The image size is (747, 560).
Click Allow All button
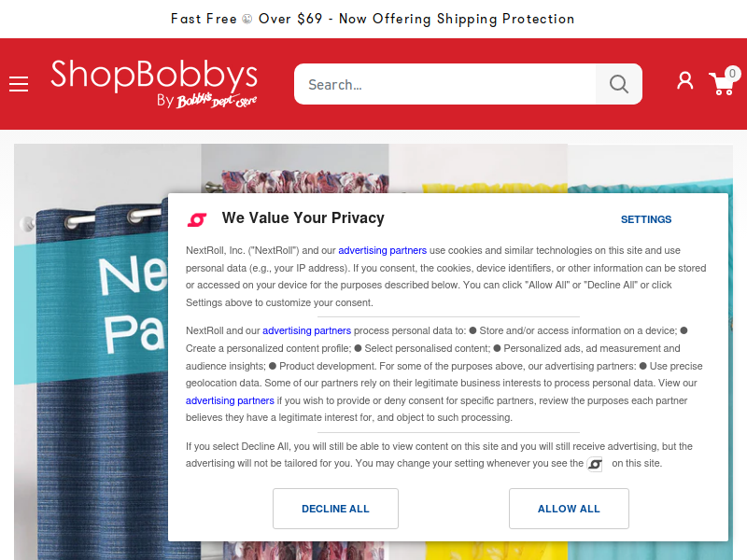(569, 509)
